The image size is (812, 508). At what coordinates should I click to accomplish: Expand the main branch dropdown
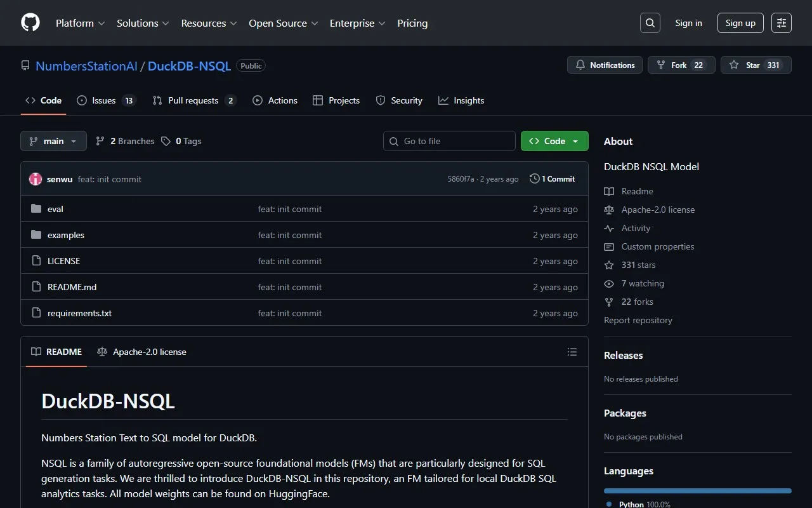[x=53, y=141]
